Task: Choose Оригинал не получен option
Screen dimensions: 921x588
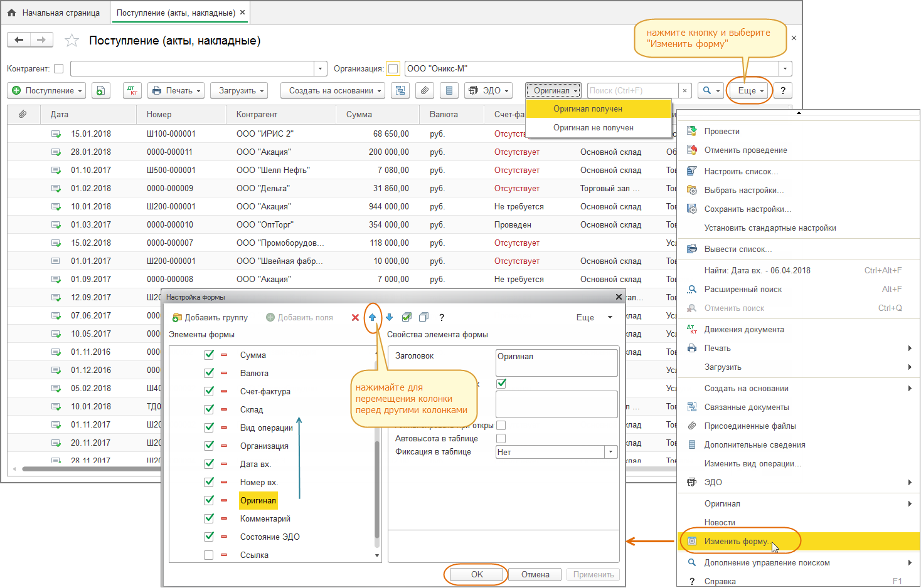Action: tap(593, 127)
